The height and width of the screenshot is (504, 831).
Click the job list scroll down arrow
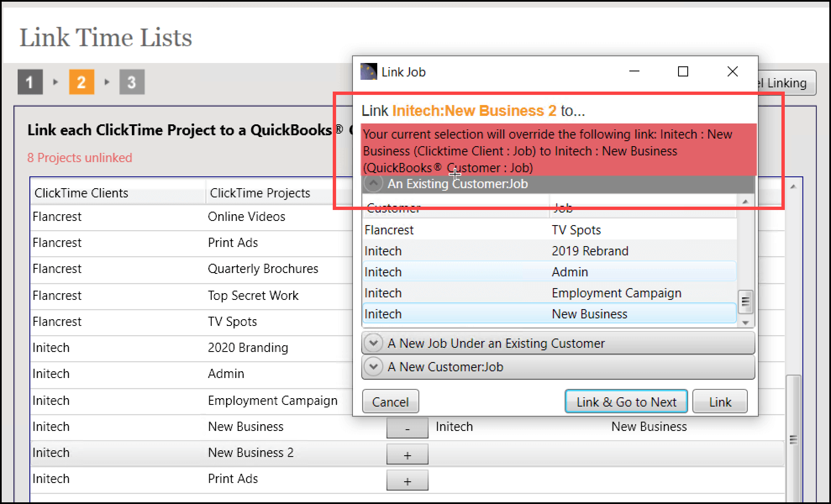pyautogui.click(x=746, y=323)
